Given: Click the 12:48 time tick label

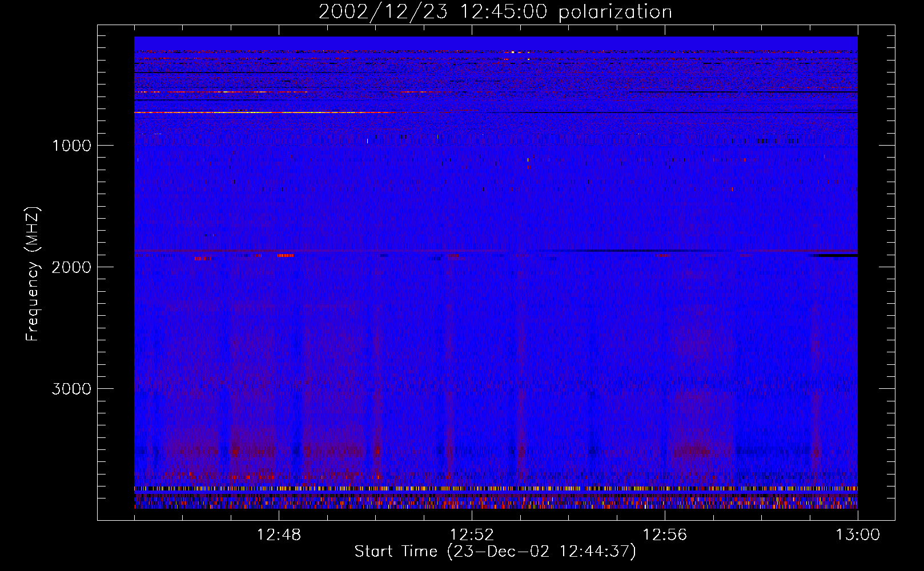Looking at the screenshot, I should click(x=279, y=535).
